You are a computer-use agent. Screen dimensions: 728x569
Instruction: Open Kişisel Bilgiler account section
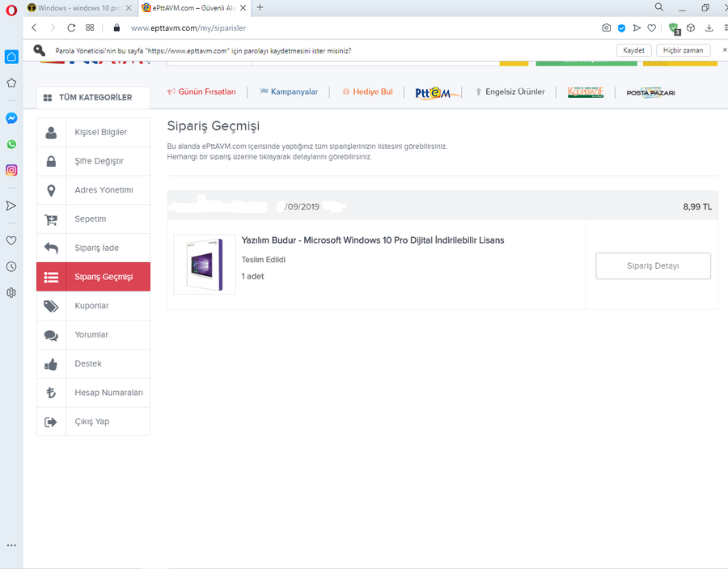(x=93, y=133)
